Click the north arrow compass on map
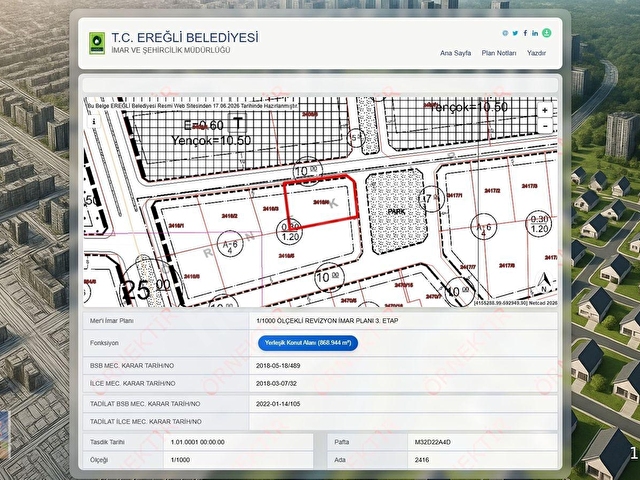This screenshot has height=480, width=640. [x=544, y=283]
